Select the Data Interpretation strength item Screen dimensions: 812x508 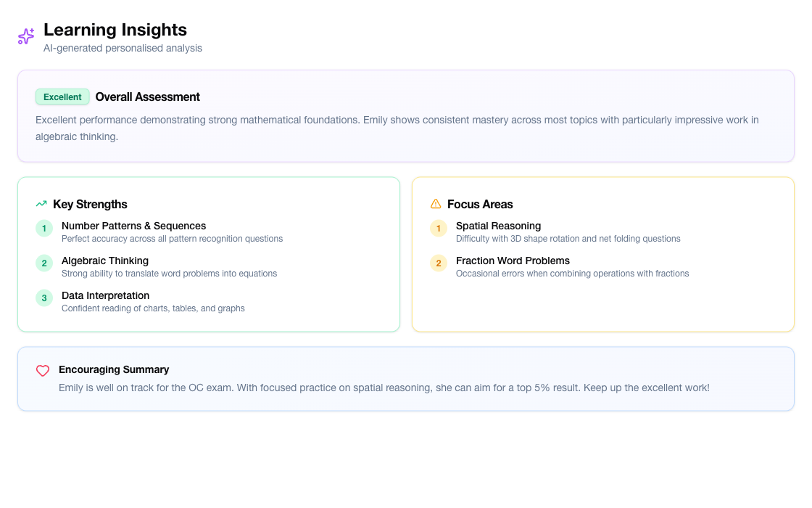106,295
